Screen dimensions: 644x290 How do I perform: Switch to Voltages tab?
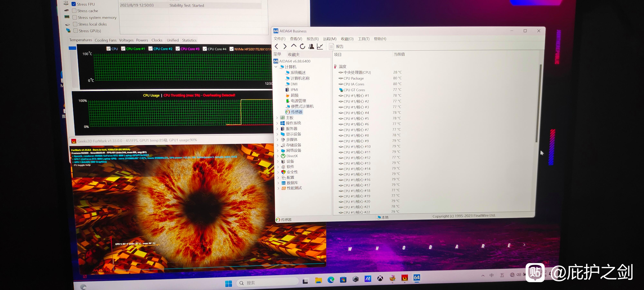pos(126,40)
